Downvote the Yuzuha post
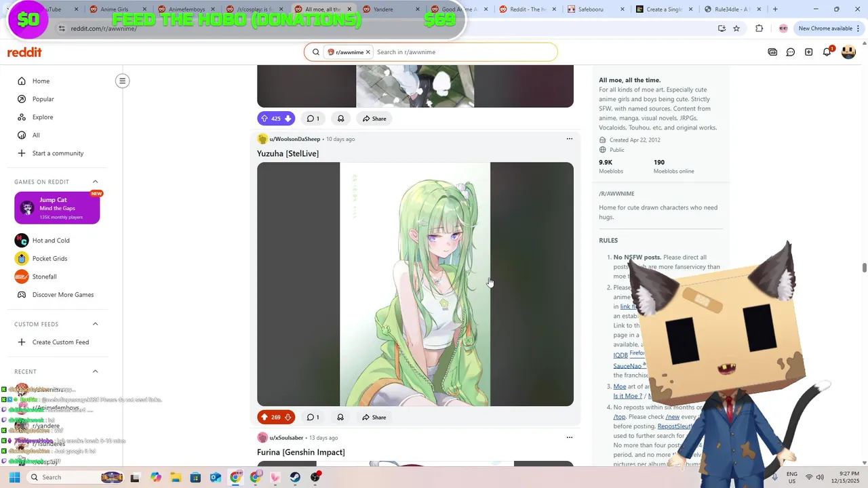 coord(288,417)
